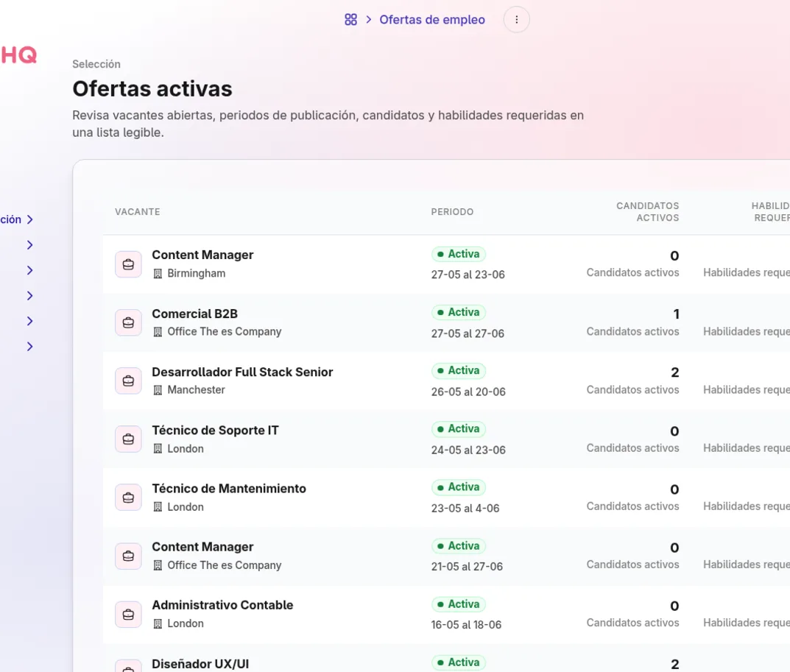Click Activa badge in Técnico de Mantenimiento row
This screenshot has height=672, width=790.
pos(459,487)
